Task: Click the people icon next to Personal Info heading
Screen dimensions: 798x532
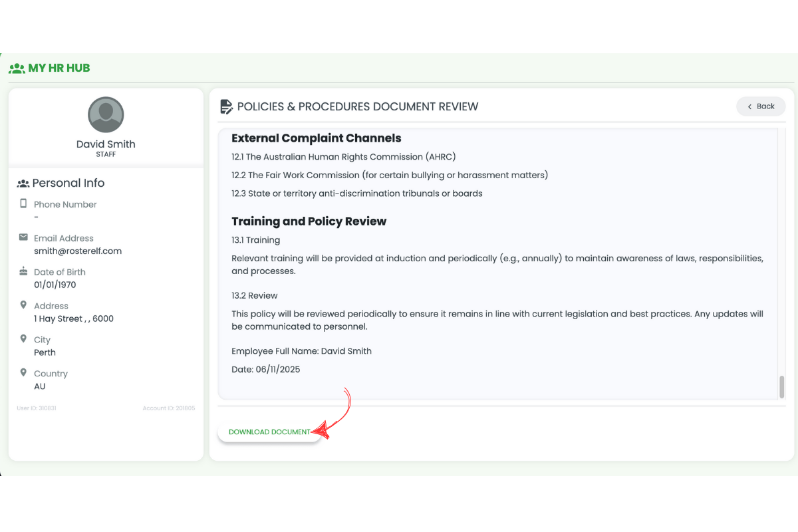Action: pyautogui.click(x=22, y=182)
